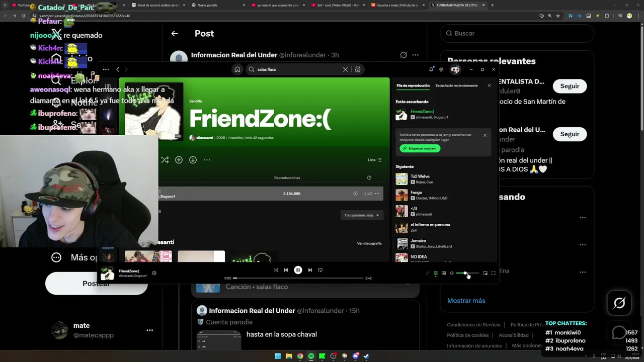644x362 pixels.
Task: Open Spotify notifications bell
Action: click(x=431, y=69)
